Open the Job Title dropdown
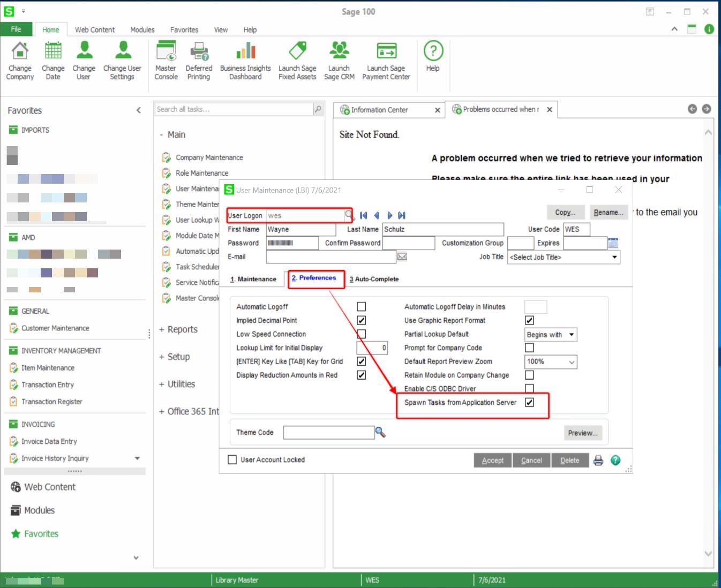The width and height of the screenshot is (721, 588). pos(614,257)
